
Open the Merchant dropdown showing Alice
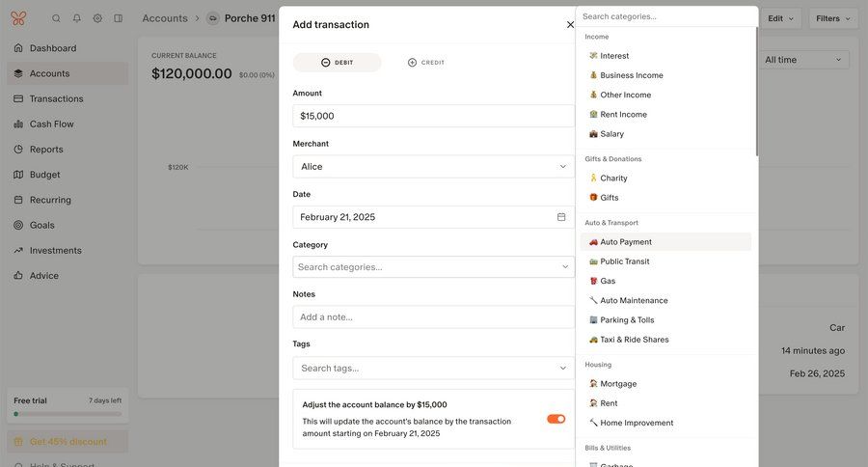tap(433, 167)
